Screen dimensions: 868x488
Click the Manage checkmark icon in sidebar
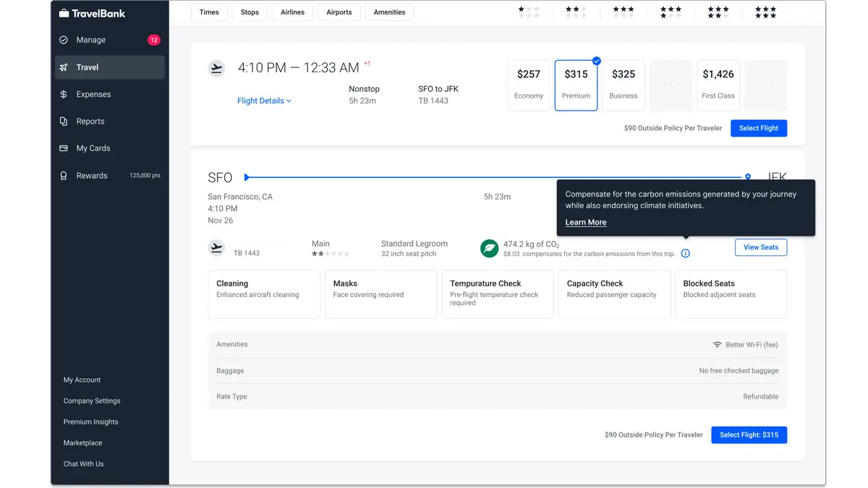tap(64, 40)
